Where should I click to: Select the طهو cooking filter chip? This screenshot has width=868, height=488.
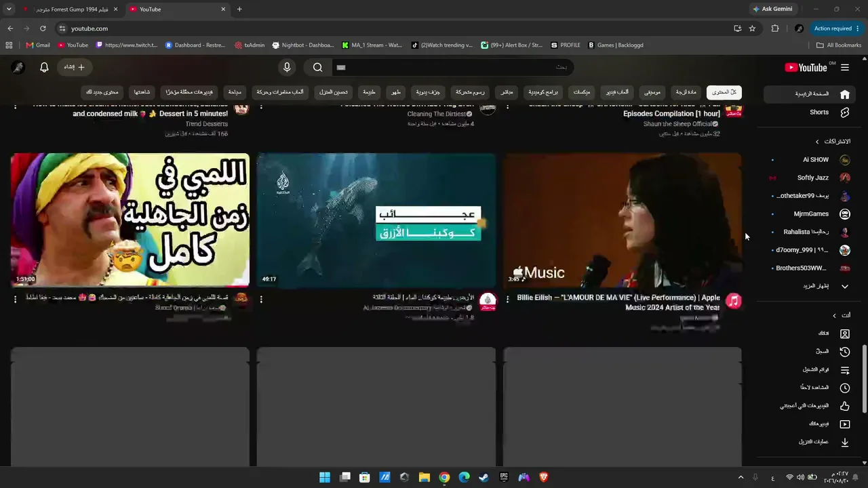click(395, 92)
